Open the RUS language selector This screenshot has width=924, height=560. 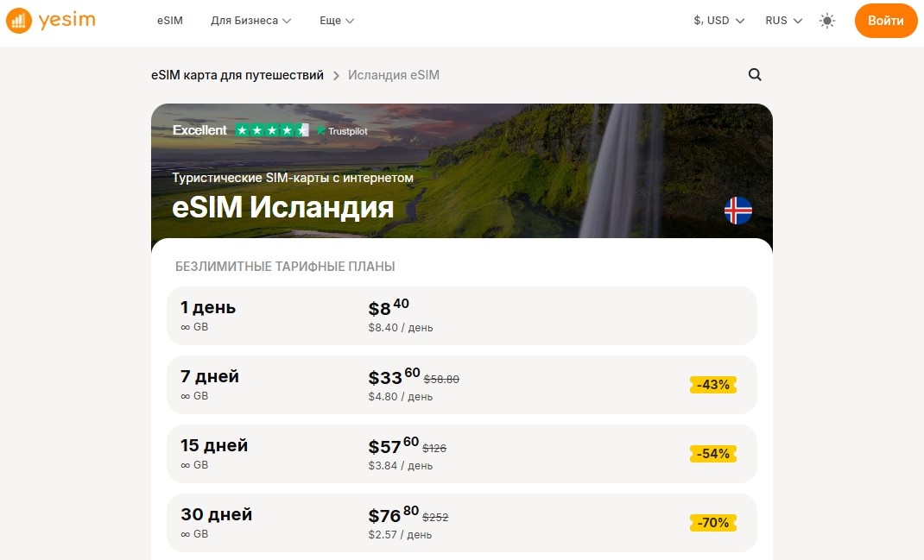click(782, 19)
